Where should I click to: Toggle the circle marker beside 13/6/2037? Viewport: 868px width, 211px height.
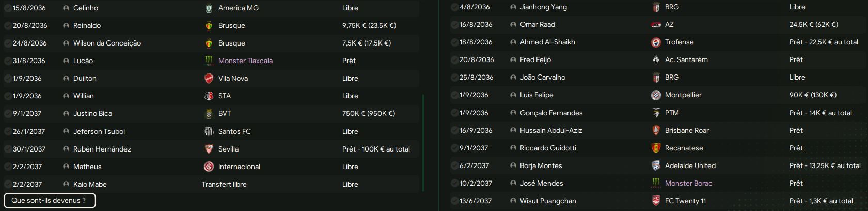point(454,201)
